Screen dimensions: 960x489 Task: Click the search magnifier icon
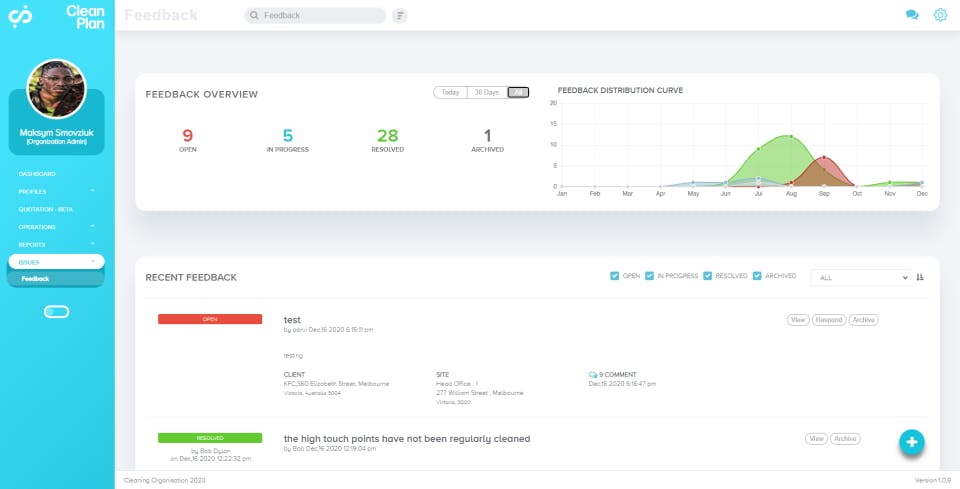(x=255, y=16)
